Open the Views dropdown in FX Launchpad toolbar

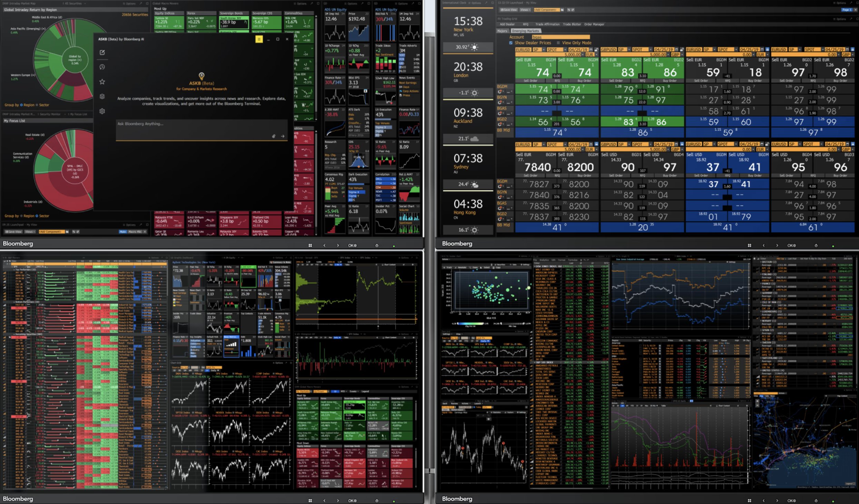tap(525, 10)
